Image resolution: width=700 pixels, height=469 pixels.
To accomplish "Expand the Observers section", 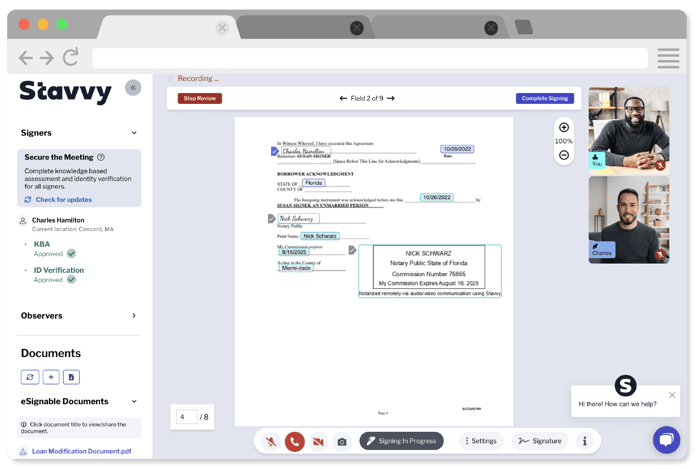I will (134, 315).
